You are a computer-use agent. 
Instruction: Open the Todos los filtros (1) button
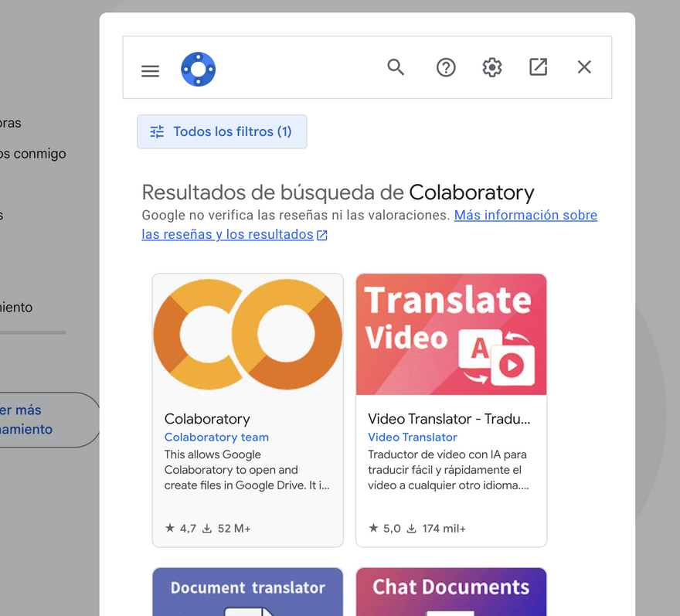[222, 131]
